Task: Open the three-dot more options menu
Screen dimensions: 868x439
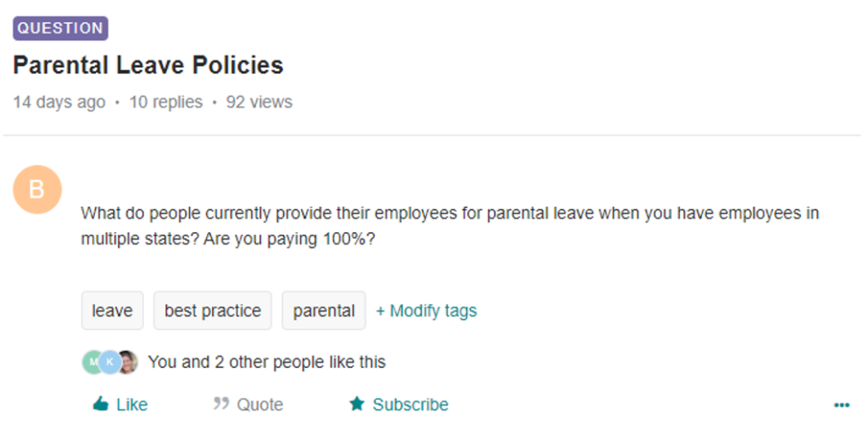Action: point(842,405)
